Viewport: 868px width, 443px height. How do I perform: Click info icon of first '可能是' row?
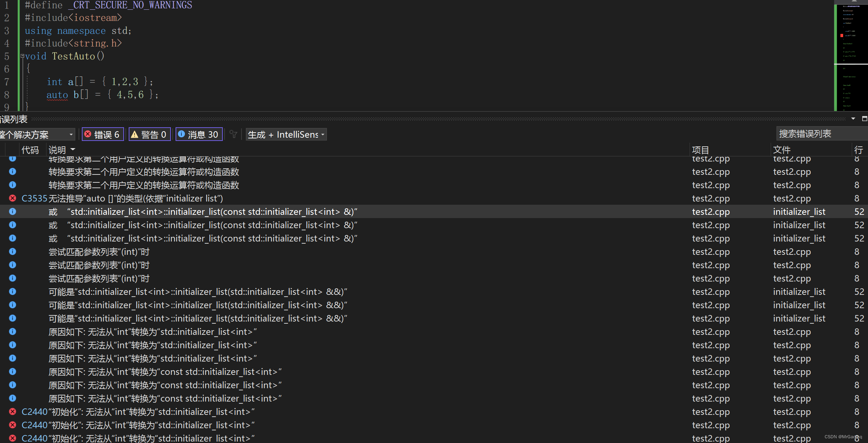click(x=13, y=291)
